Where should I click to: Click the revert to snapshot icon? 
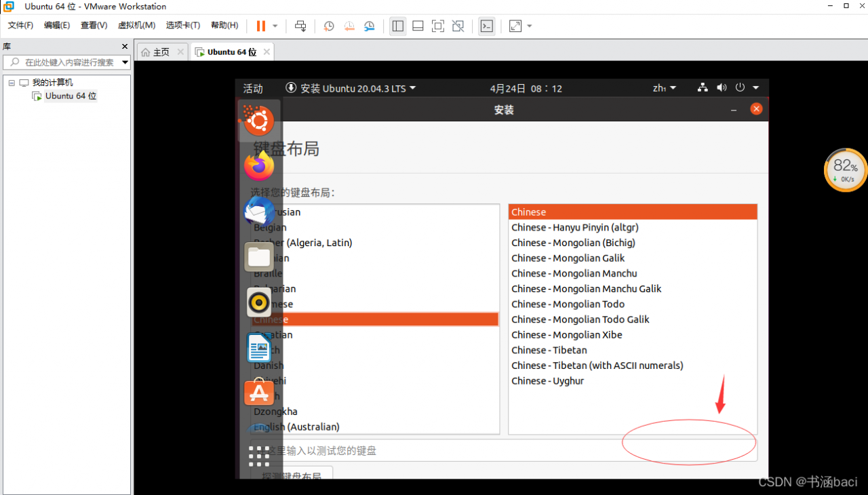[349, 26]
